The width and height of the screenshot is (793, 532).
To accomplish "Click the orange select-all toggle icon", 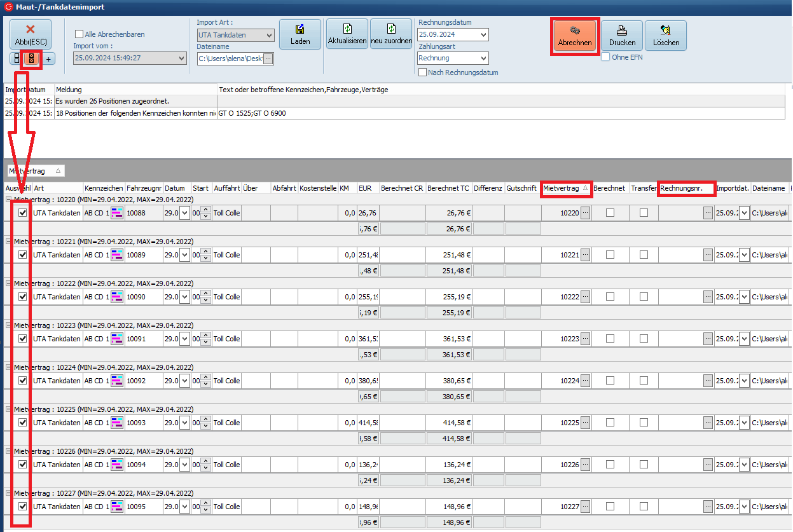I will click(32, 58).
